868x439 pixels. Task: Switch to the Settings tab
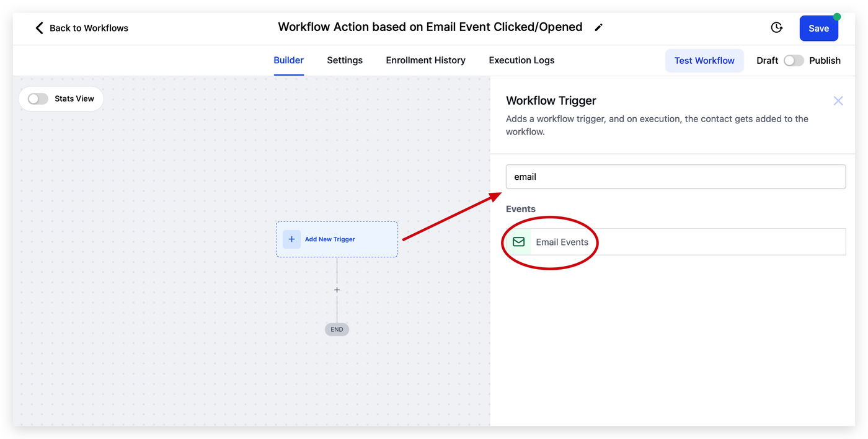click(x=345, y=60)
